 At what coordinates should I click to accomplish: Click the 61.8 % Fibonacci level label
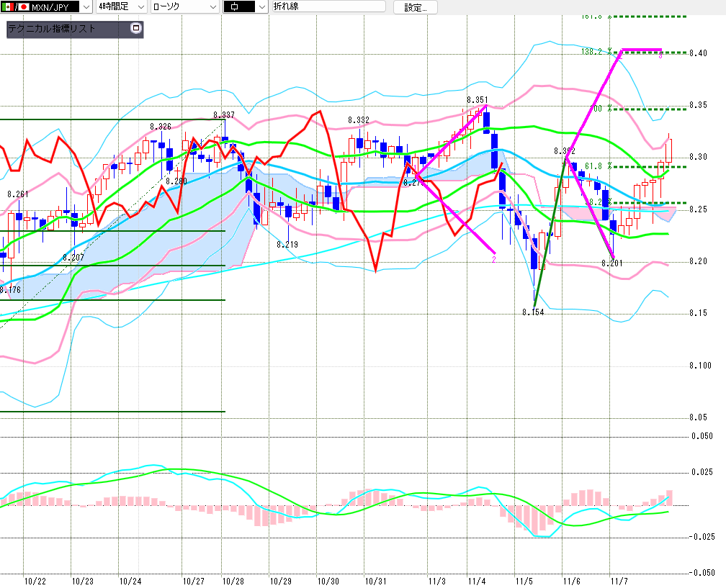594,166
